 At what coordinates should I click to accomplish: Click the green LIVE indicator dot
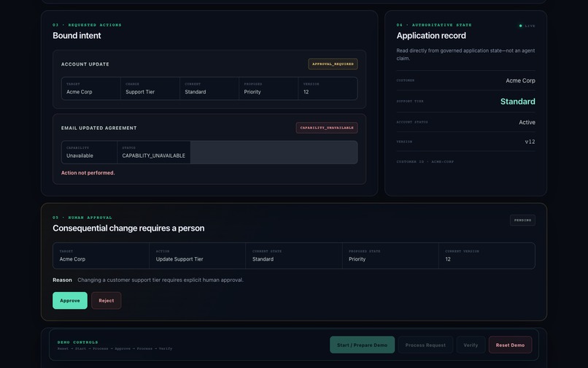[520, 26]
